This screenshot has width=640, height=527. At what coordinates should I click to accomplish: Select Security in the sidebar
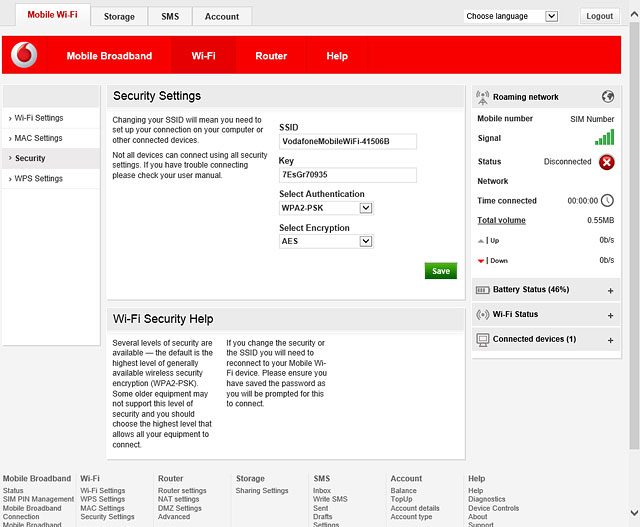[51, 158]
